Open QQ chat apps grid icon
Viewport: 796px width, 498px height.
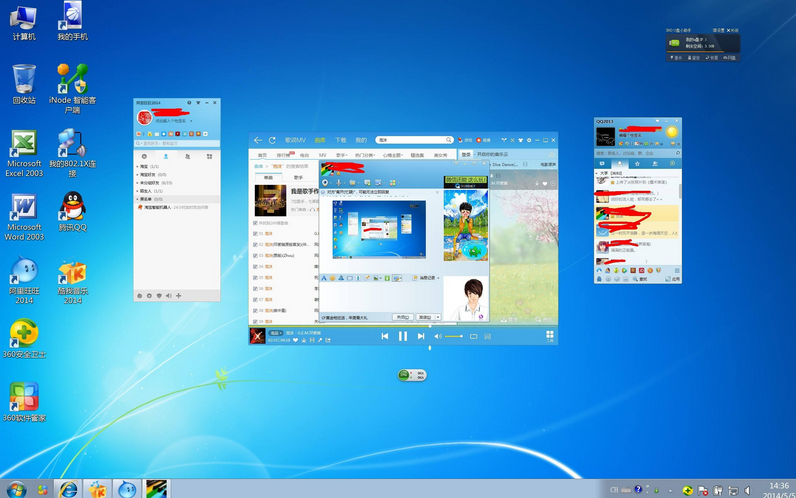pyautogui.click(x=392, y=182)
